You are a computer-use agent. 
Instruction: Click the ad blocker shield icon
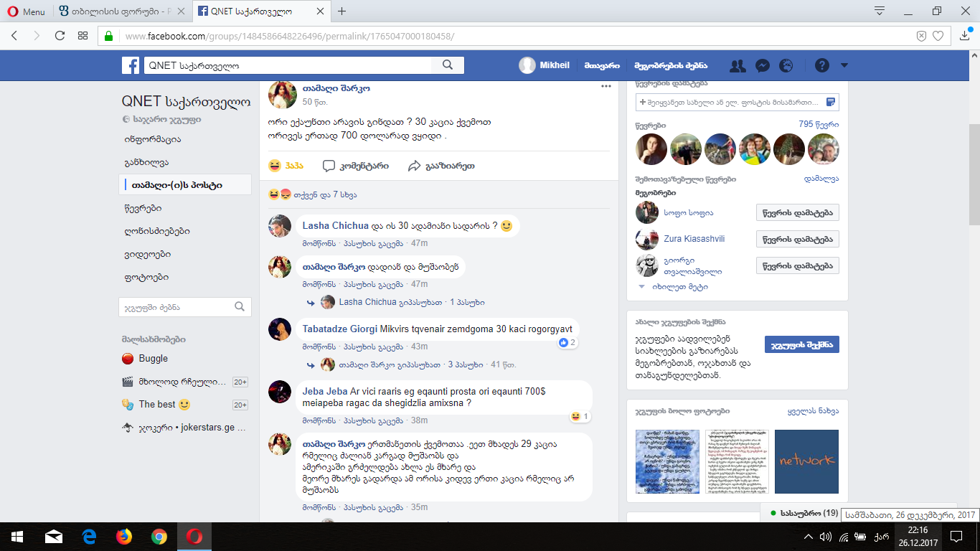pyautogui.click(x=922, y=36)
